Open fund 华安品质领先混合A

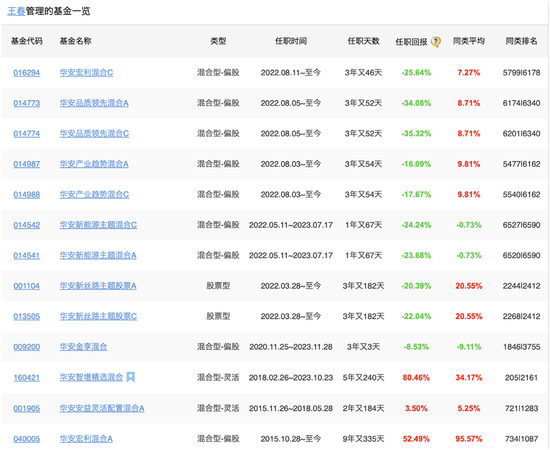click(94, 103)
